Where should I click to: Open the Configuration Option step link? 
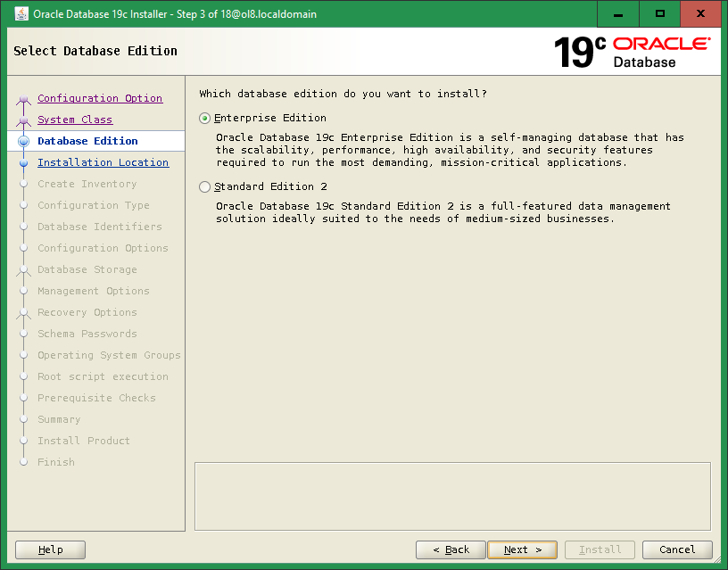100,98
